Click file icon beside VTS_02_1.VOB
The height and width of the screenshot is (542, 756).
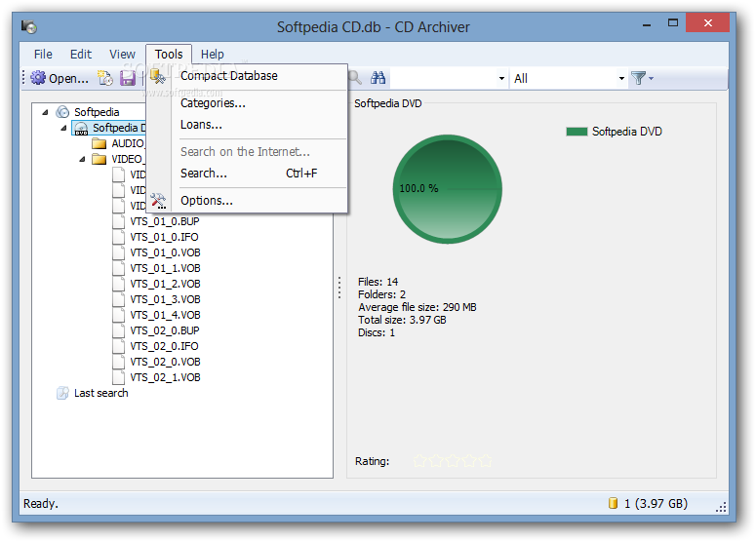(119, 377)
